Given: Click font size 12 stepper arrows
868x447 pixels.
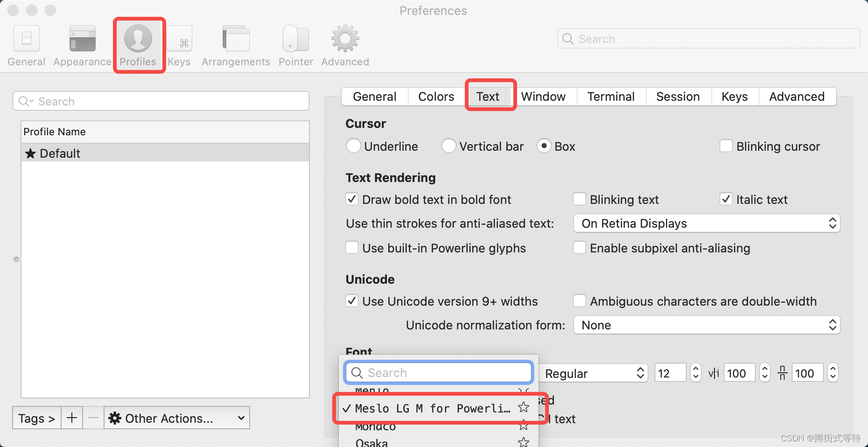Looking at the screenshot, I should click(x=696, y=373).
